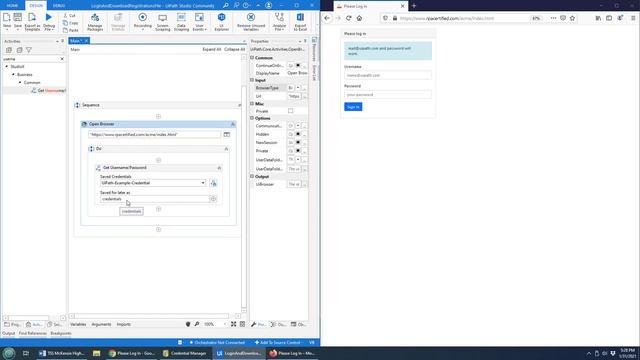Screen dimensions: 640x360
Task: Paste from clipboard in Studio
Action: coord(71,30)
